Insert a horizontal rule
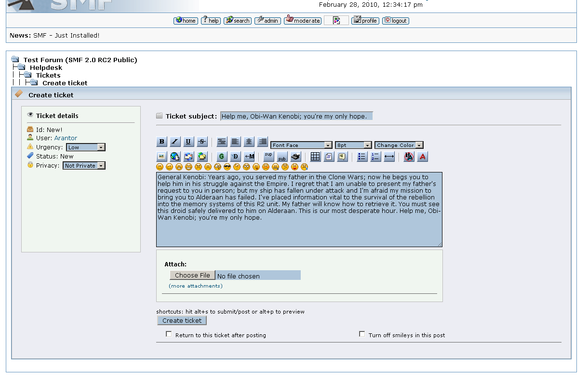The image size is (588, 382). pos(389,157)
